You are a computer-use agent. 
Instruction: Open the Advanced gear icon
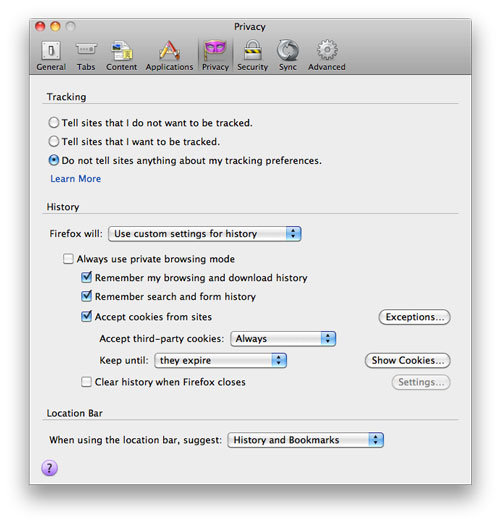[327, 50]
